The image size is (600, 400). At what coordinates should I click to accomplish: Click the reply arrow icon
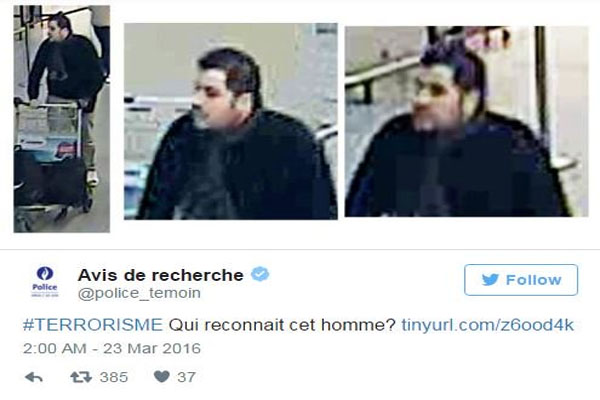coord(34,377)
